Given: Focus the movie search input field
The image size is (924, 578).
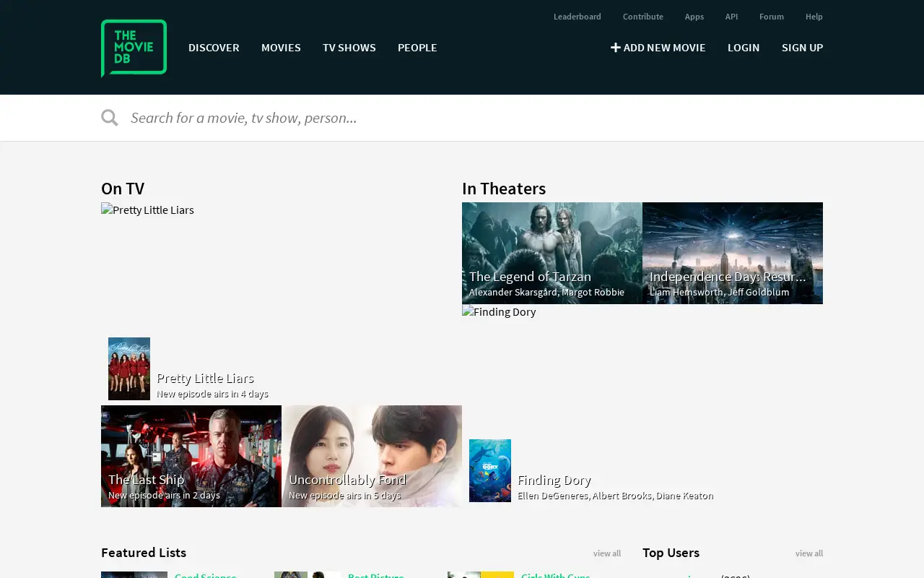Looking at the screenshot, I should [x=476, y=118].
